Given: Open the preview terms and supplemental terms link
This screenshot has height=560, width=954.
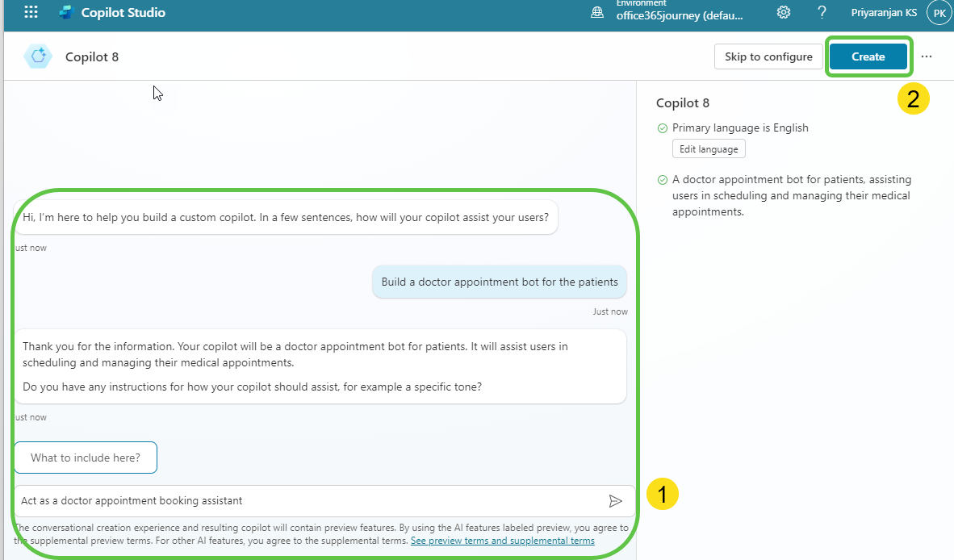Looking at the screenshot, I should 502,540.
